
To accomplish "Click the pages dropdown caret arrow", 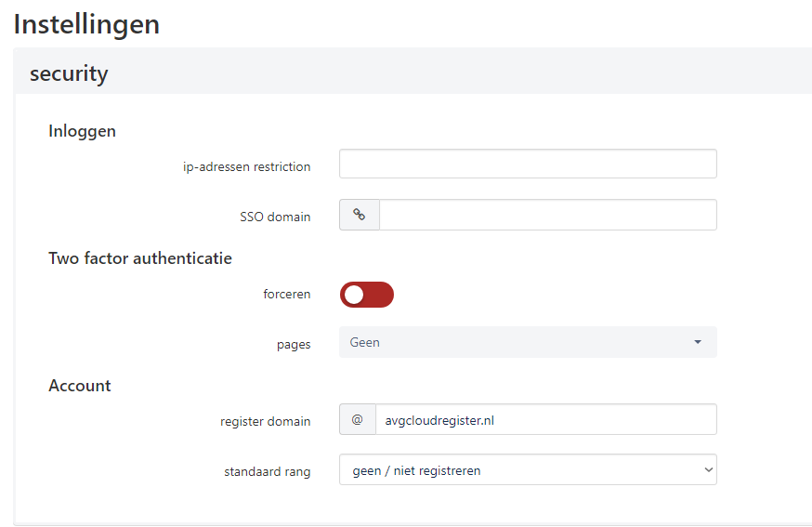I will click(x=698, y=342).
